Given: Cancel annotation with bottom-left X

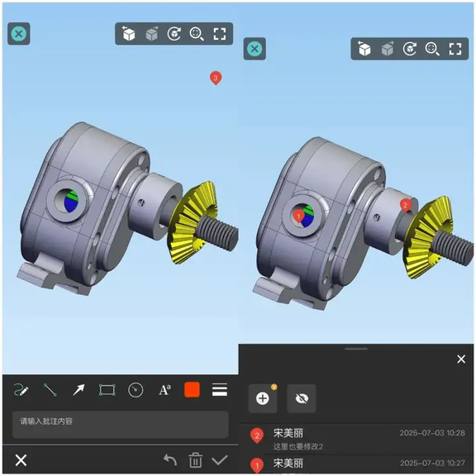Looking at the screenshot, I should coord(21,460).
